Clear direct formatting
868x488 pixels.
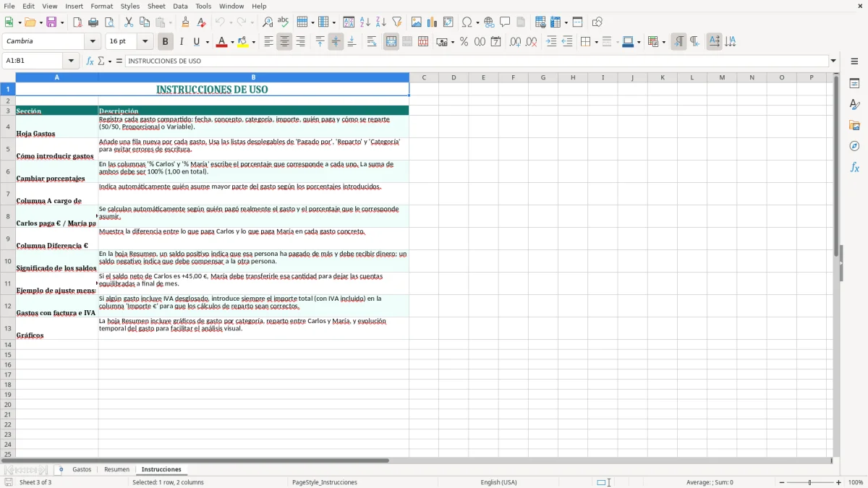pyautogui.click(x=202, y=22)
